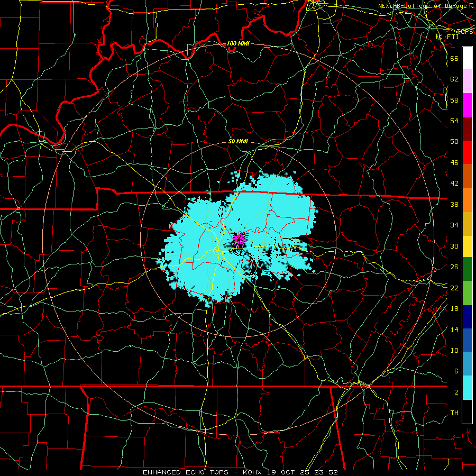Click the '58' legend value

[454, 100]
